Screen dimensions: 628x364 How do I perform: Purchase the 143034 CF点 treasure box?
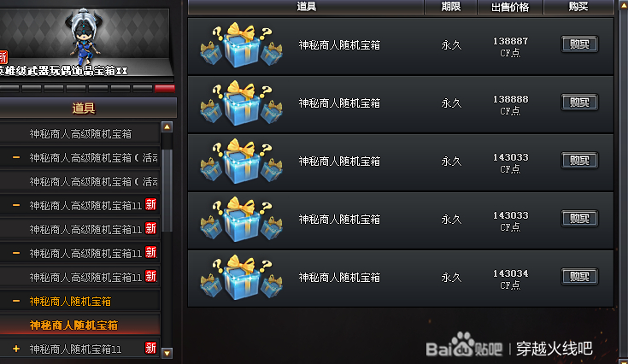tap(579, 276)
